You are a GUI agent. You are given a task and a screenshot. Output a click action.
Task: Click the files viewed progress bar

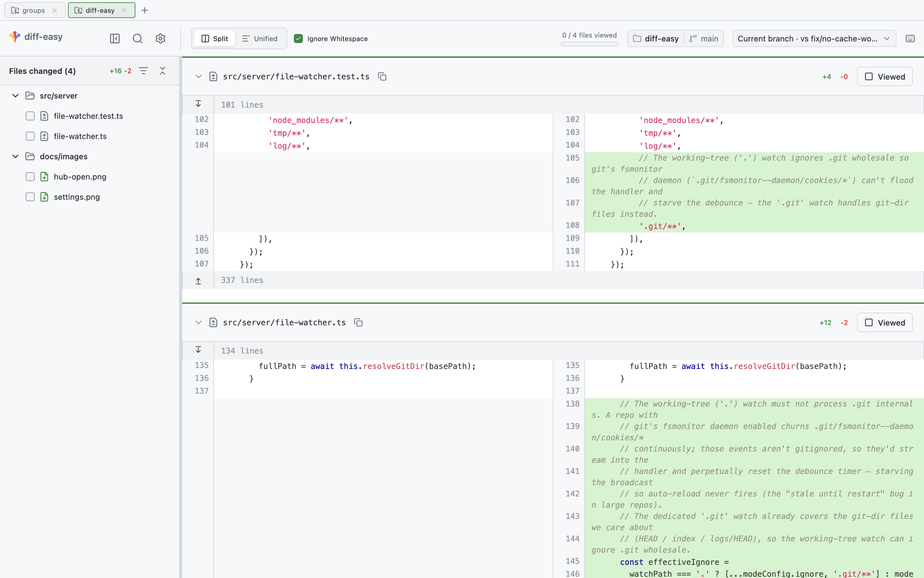point(589,44)
